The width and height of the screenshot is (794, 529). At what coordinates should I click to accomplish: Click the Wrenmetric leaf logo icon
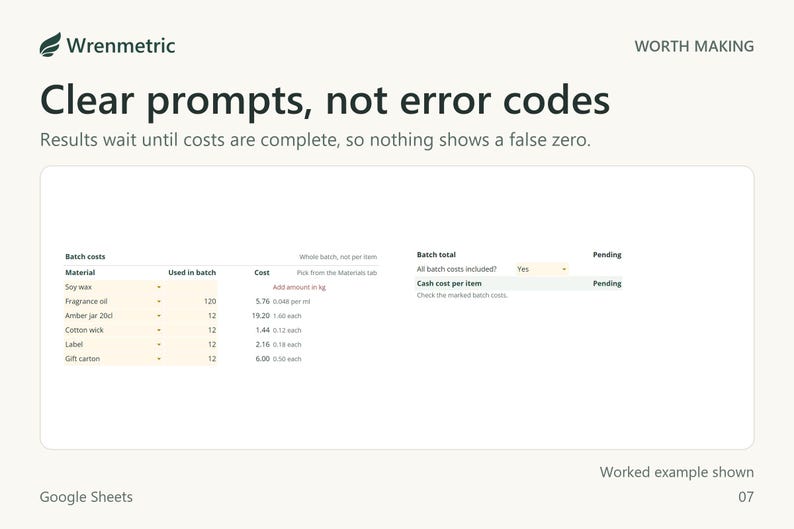pos(50,45)
